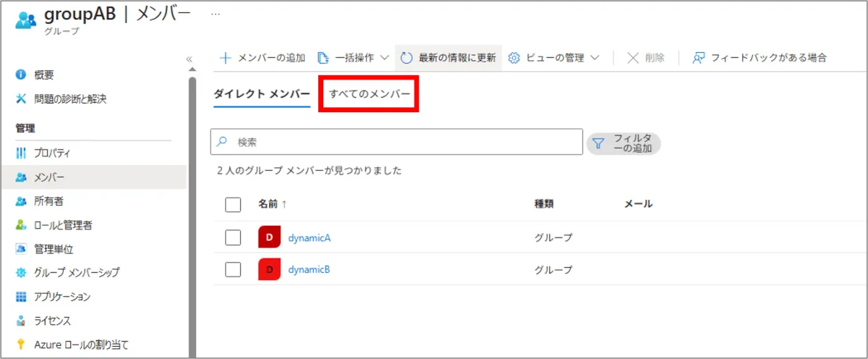Image resolution: width=868 pixels, height=359 pixels.
Task: Collapse the sidebar with the double chevron
Action: (x=189, y=59)
